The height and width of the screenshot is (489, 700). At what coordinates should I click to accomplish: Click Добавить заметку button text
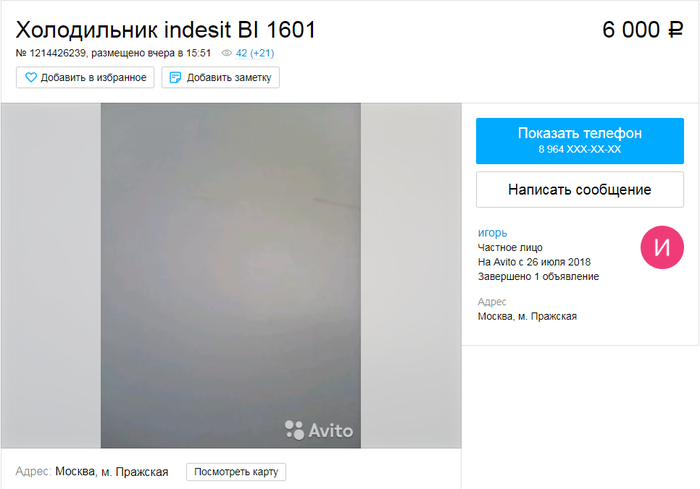pyautogui.click(x=229, y=78)
